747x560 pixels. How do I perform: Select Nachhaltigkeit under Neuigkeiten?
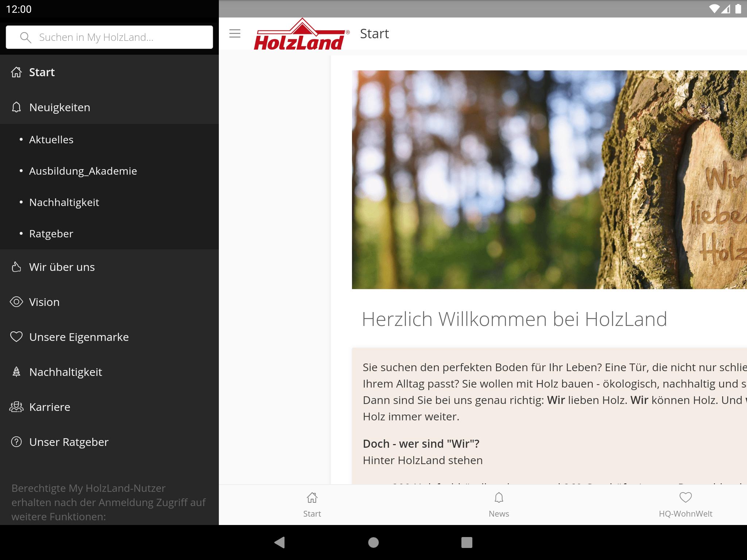109,202
